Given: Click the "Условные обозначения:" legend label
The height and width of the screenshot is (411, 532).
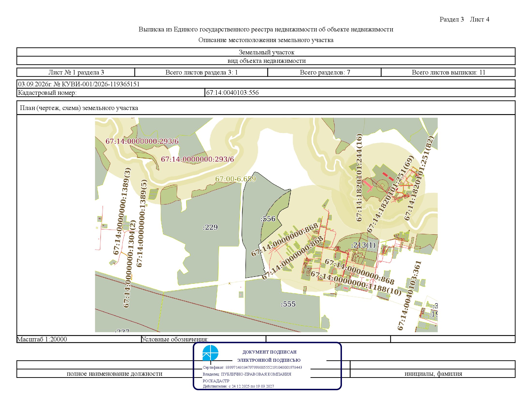Looking at the screenshot, I should [175, 339].
